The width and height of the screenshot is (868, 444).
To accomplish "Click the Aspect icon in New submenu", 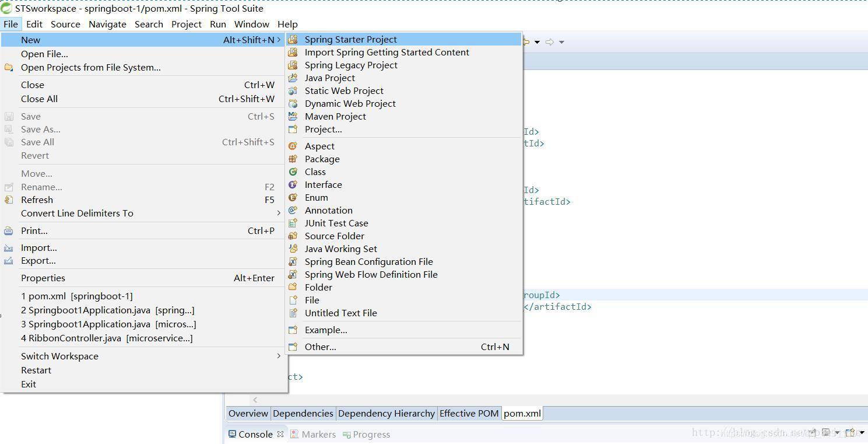I will (293, 146).
